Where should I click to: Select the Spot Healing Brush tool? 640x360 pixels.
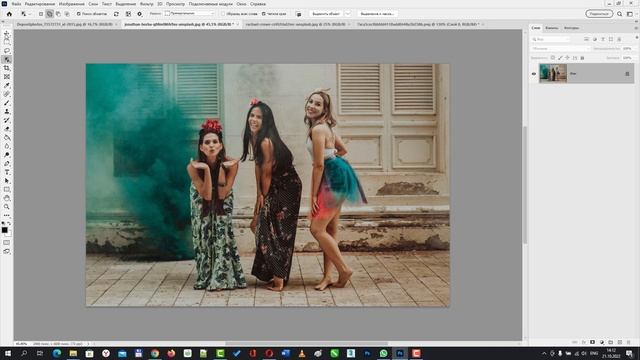[7, 94]
